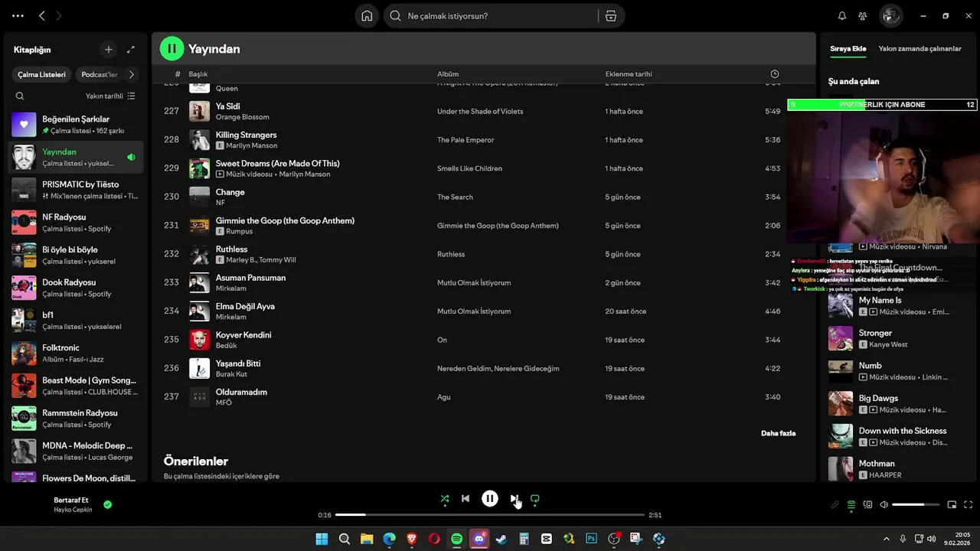Open the 'Folktronic' album in the library

click(x=76, y=353)
